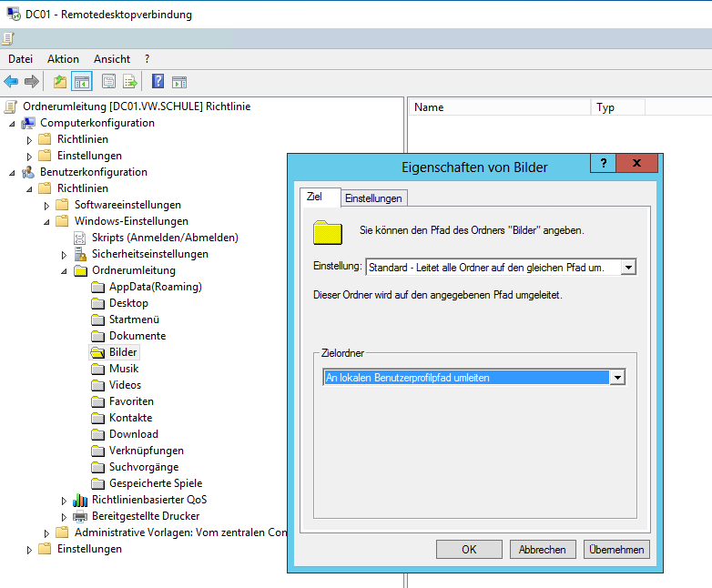
Task: Open the Zielordner dropdown list
Action: tap(617, 378)
